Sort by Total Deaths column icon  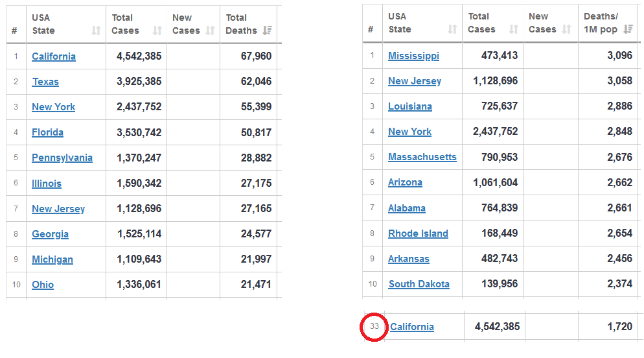point(268,30)
